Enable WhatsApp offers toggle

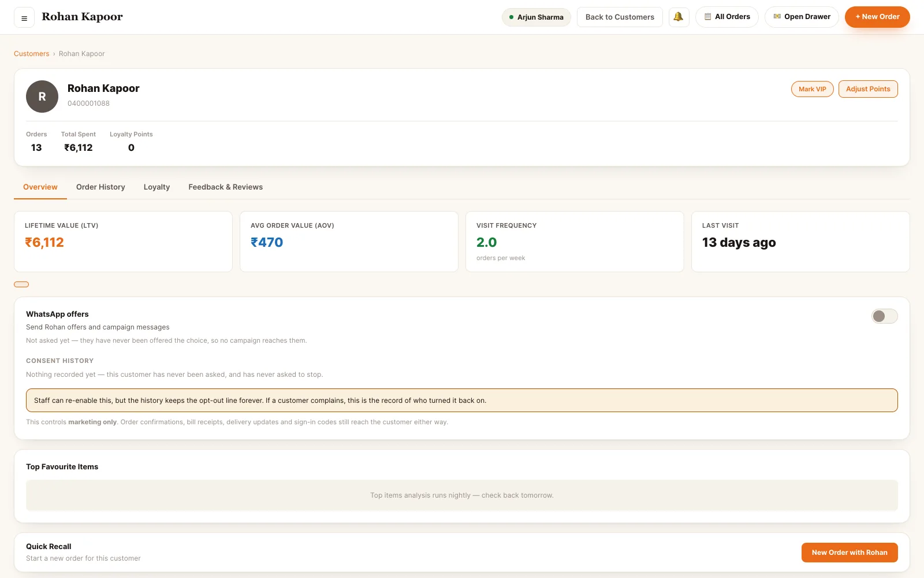884,316
